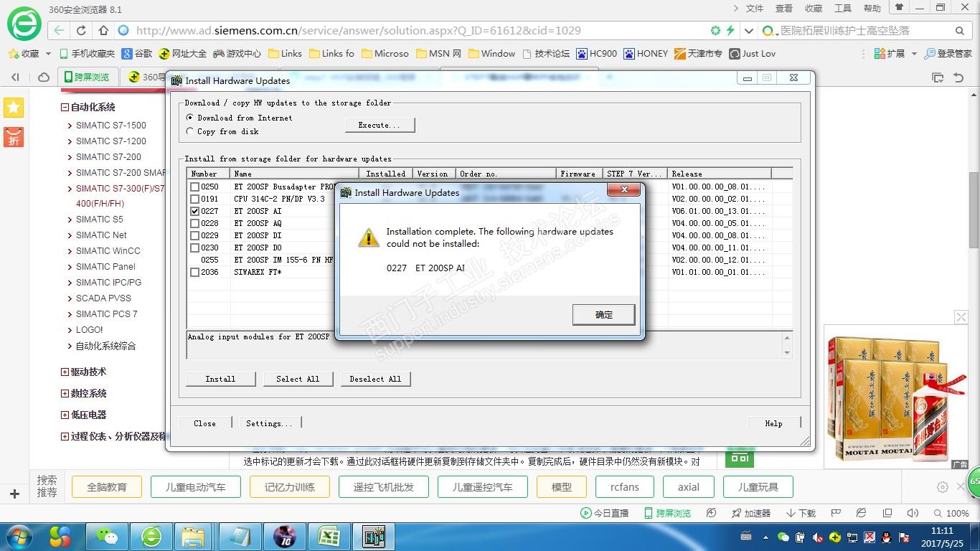The width and height of the screenshot is (980, 551).
Task: Open the 收藏 menu in the menu bar
Action: coord(814,9)
